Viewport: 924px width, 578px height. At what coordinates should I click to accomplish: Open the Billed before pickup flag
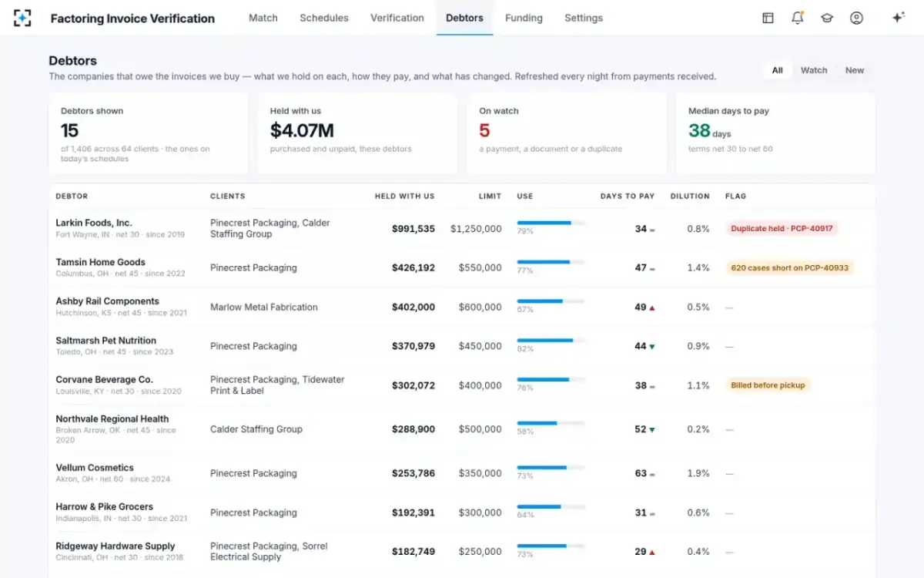[x=768, y=385]
